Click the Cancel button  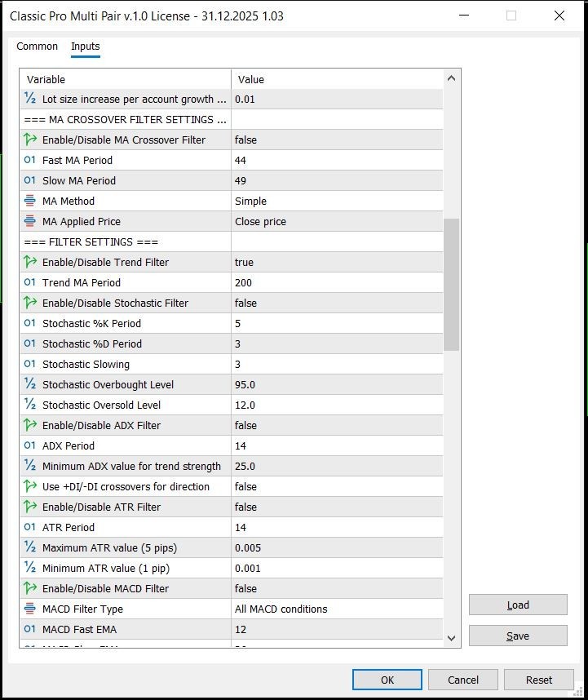[463, 680]
